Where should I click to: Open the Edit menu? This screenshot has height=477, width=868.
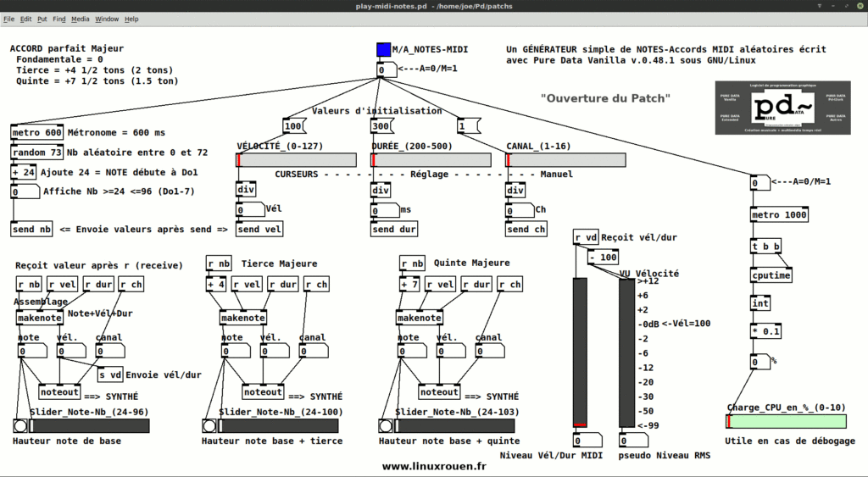(26, 19)
